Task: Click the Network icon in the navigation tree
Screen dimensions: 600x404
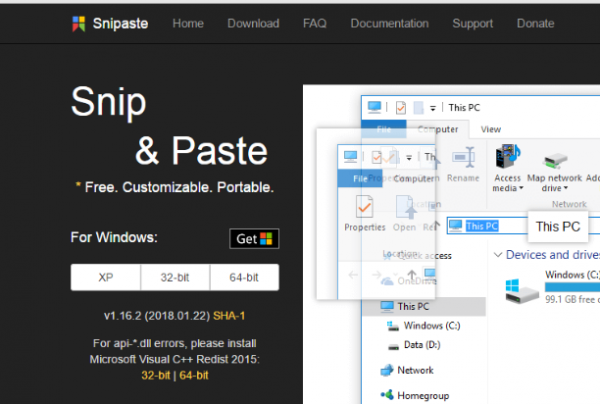Action: [387, 370]
